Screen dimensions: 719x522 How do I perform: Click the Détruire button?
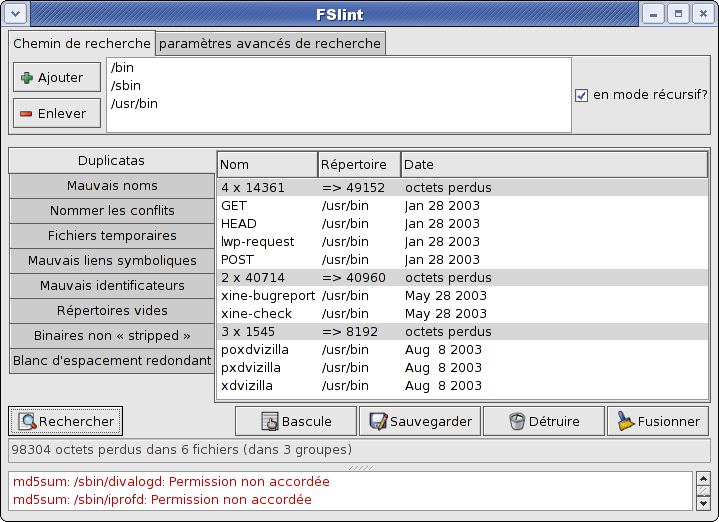point(544,421)
